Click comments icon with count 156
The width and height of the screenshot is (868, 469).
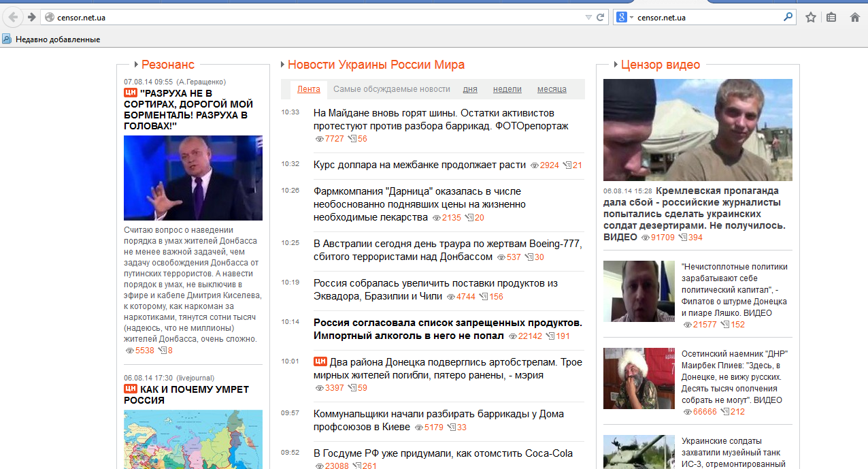tap(484, 297)
